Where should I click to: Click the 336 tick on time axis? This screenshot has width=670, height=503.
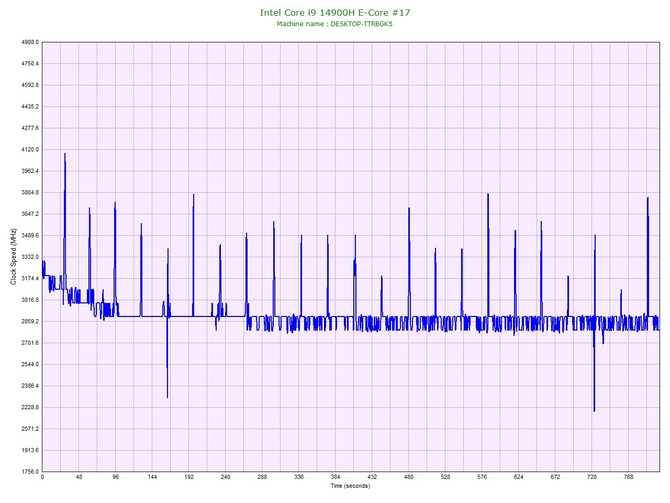pyautogui.click(x=299, y=477)
